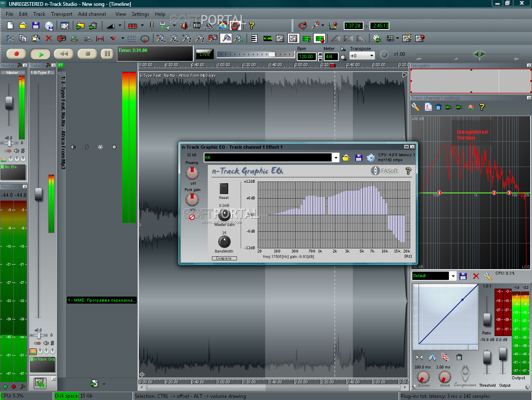Select the scissors Cut icon

[x=10, y=39]
